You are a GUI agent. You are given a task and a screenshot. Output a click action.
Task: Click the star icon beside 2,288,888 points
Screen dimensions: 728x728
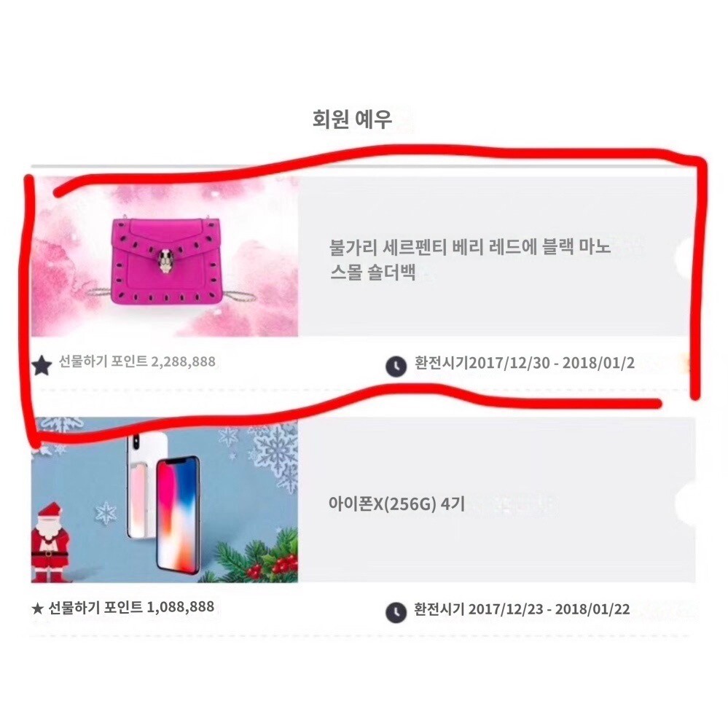[42, 365]
